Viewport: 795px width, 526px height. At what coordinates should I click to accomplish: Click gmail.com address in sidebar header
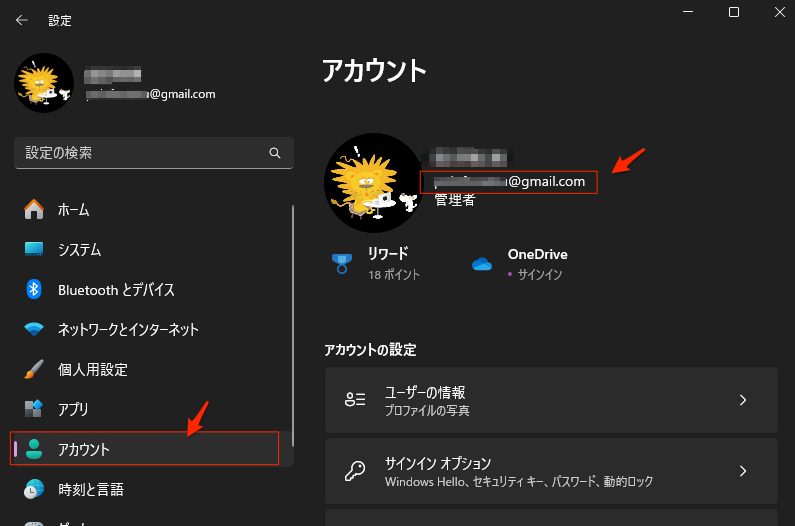[x=151, y=94]
